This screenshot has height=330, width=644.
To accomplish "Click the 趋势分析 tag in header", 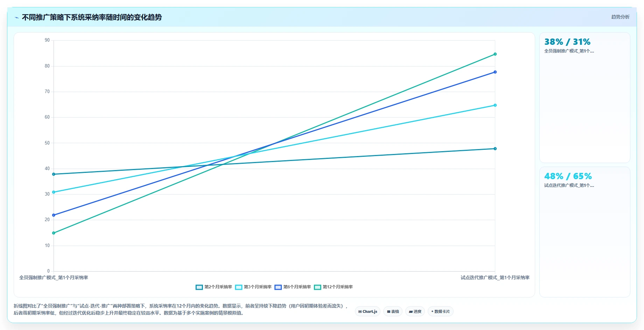I will click(x=620, y=17).
